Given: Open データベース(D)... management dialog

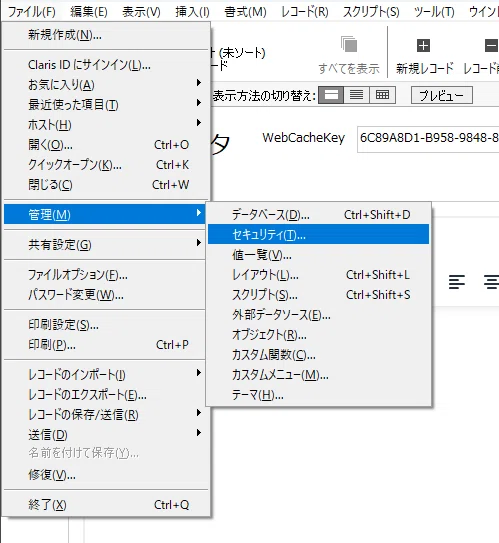Looking at the screenshot, I should click(x=318, y=215).
